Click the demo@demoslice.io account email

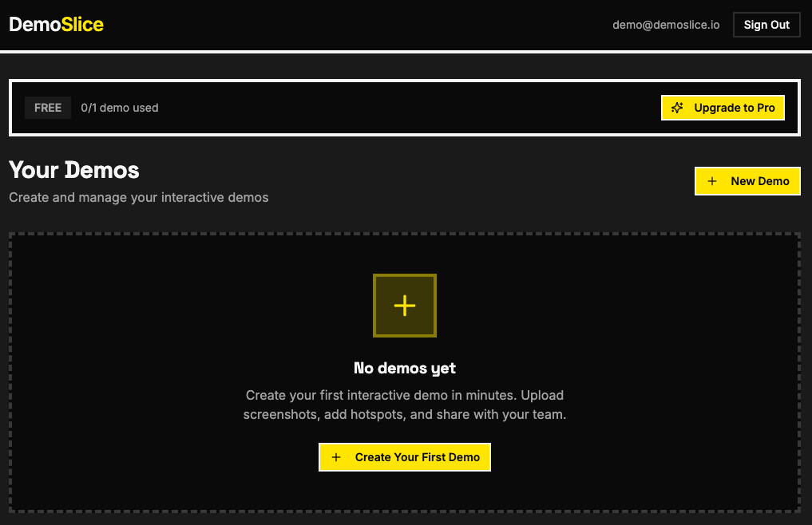click(x=665, y=24)
